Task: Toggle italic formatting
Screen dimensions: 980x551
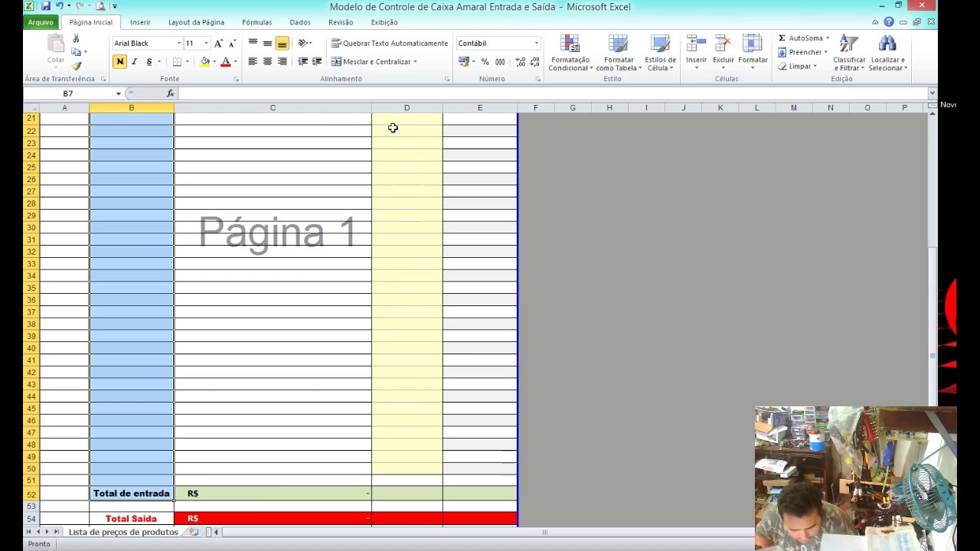Action: click(x=134, y=61)
